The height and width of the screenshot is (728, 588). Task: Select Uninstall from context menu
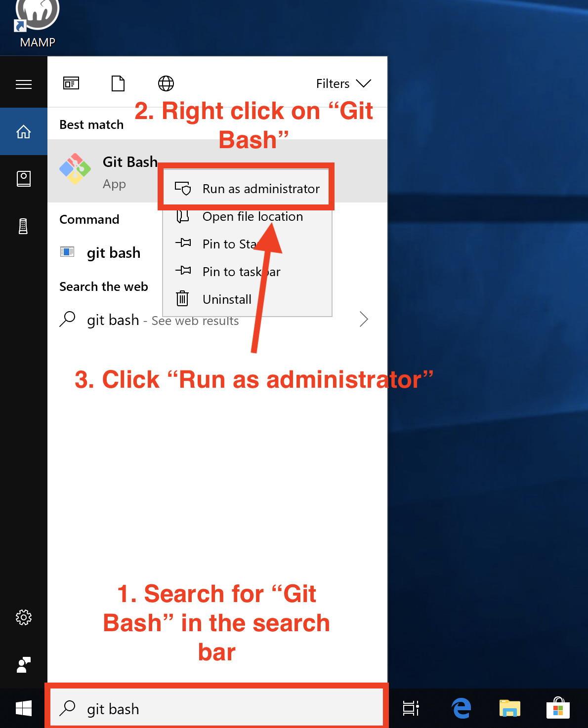pyautogui.click(x=227, y=299)
